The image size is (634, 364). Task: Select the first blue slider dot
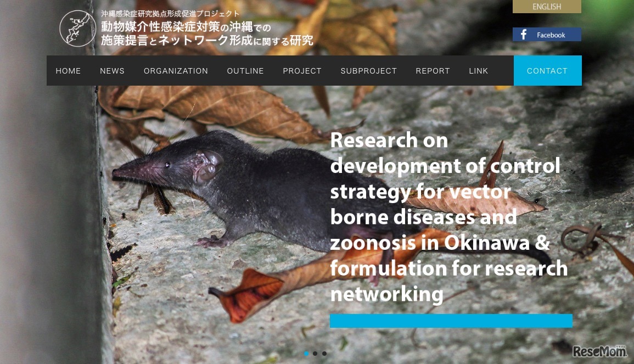point(306,354)
